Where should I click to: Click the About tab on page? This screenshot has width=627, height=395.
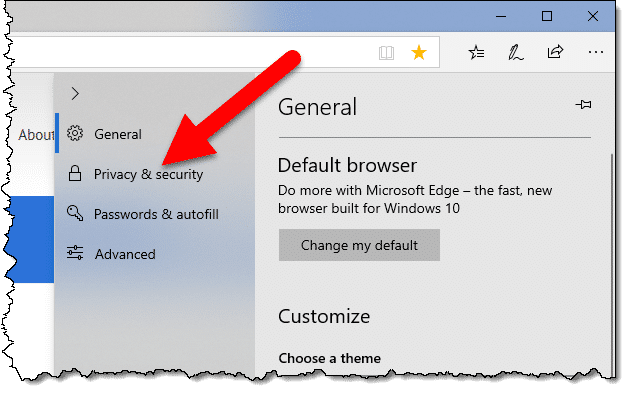click(x=36, y=135)
